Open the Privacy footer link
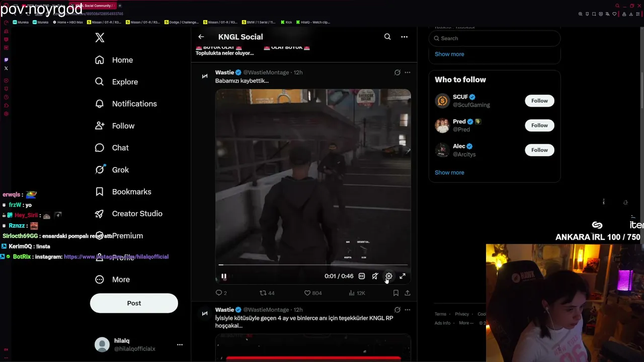The width and height of the screenshot is (644, 362). pos(462,314)
